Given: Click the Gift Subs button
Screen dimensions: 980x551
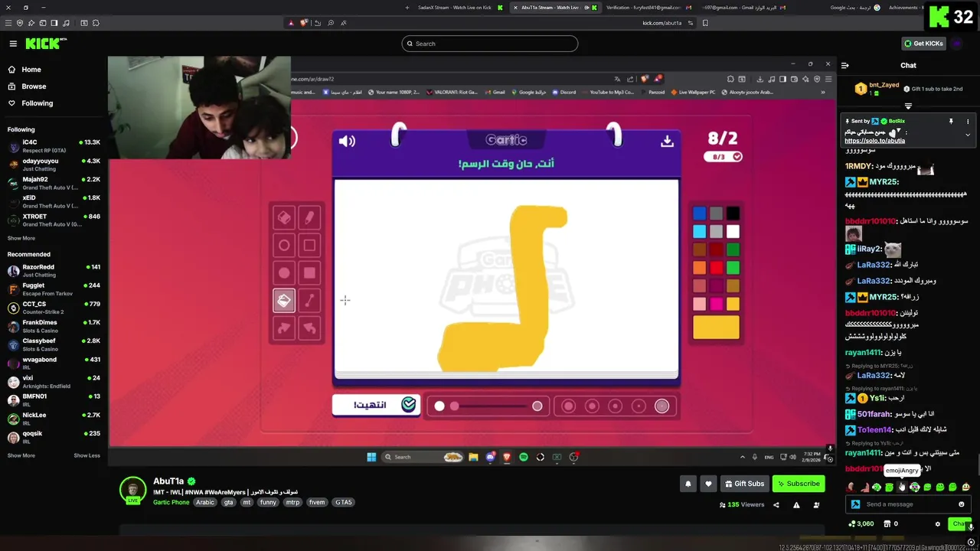Looking at the screenshot, I should [744, 484].
